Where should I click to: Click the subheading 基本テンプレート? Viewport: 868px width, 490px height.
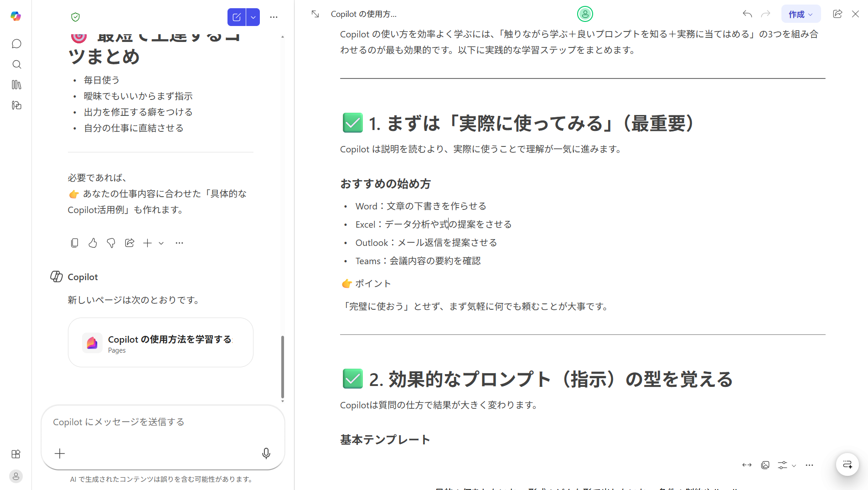(385, 440)
